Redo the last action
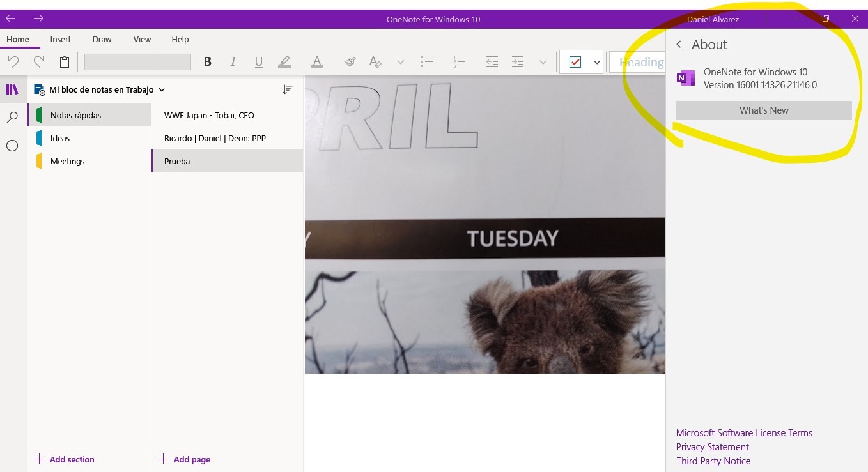This screenshot has height=472, width=868. (38, 62)
